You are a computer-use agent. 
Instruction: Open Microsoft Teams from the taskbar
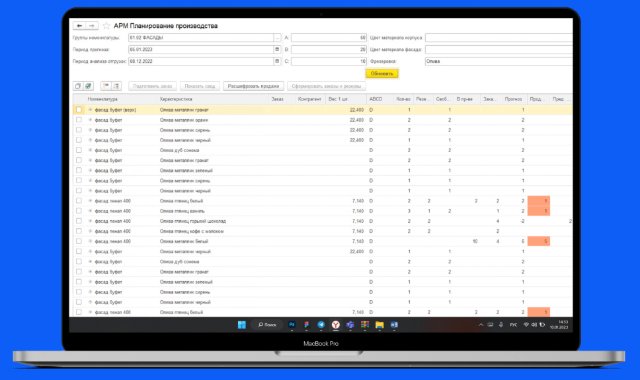tap(350, 325)
